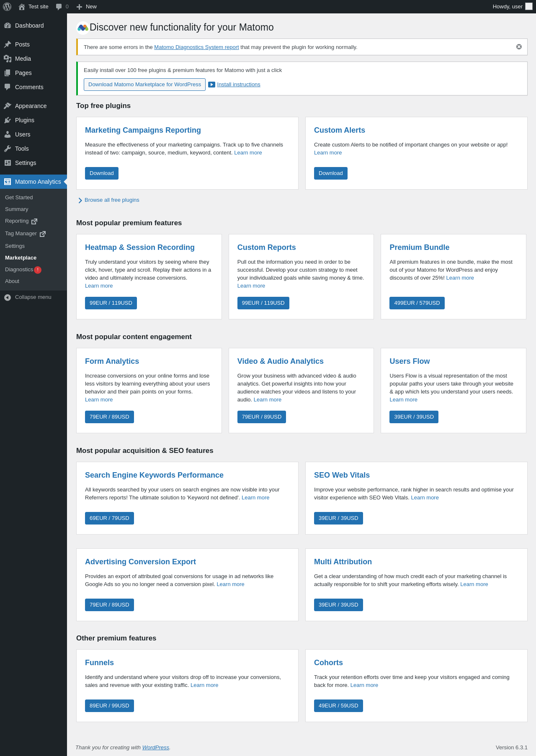Open the Multi Attribution title link
Screen dimensions: 536x756
pos(343,562)
